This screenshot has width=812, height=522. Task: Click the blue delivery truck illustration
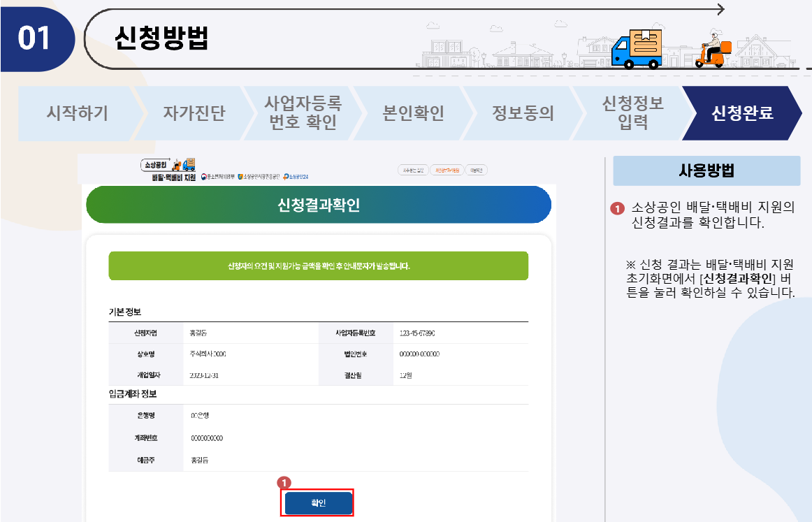[637, 49]
